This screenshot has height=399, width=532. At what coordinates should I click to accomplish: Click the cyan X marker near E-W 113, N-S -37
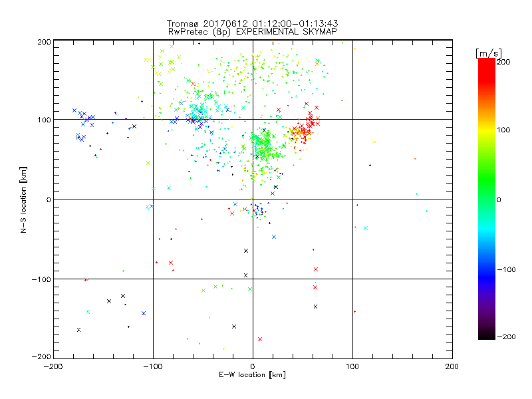(366, 228)
